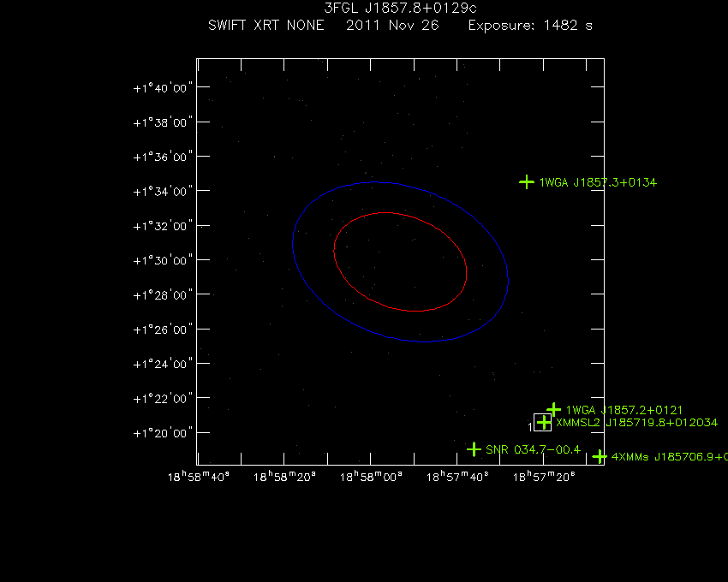Click the declination label +1°24'00"
The image size is (728, 582).
pos(163,364)
